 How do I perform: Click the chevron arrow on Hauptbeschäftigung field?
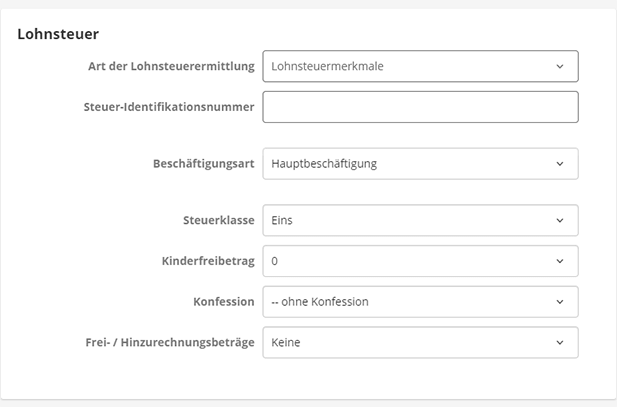coord(559,164)
